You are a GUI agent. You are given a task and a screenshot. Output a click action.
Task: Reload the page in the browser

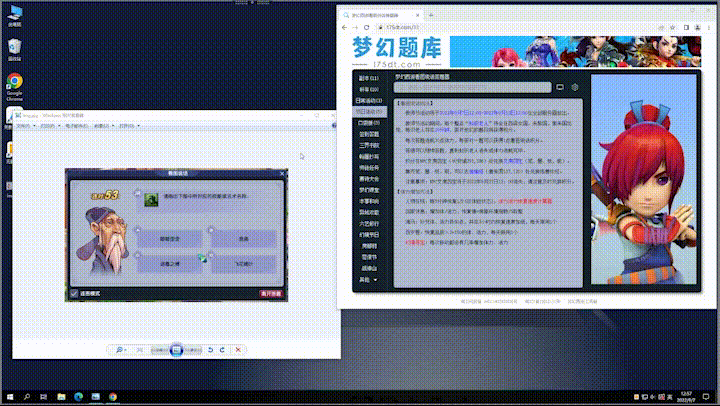[x=366, y=28]
